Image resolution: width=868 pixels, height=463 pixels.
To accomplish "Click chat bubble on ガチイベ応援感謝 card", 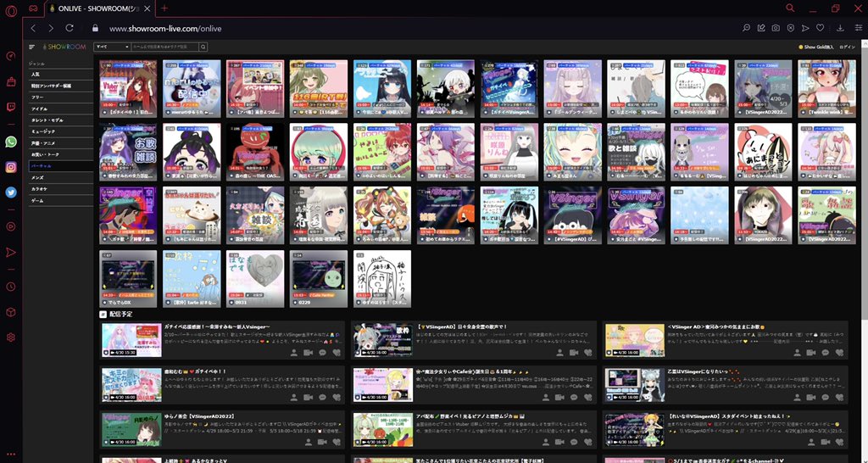I will point(323,352).
